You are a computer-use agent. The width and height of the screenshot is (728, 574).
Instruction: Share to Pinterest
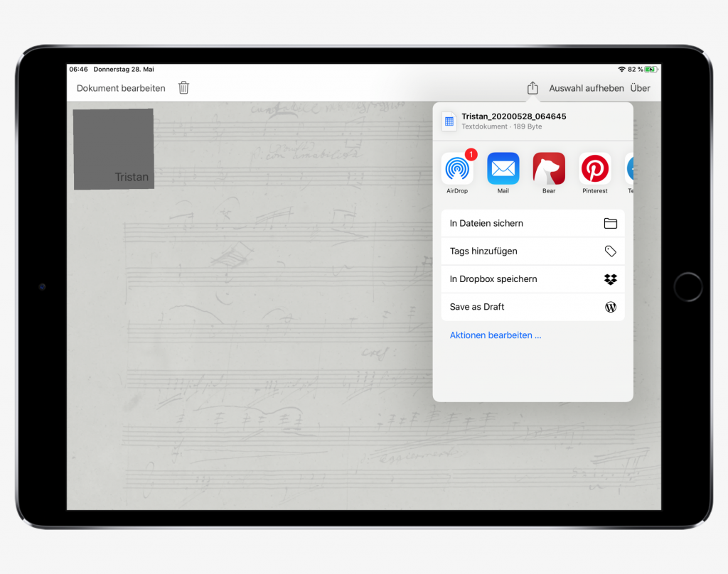pos(594,169)
